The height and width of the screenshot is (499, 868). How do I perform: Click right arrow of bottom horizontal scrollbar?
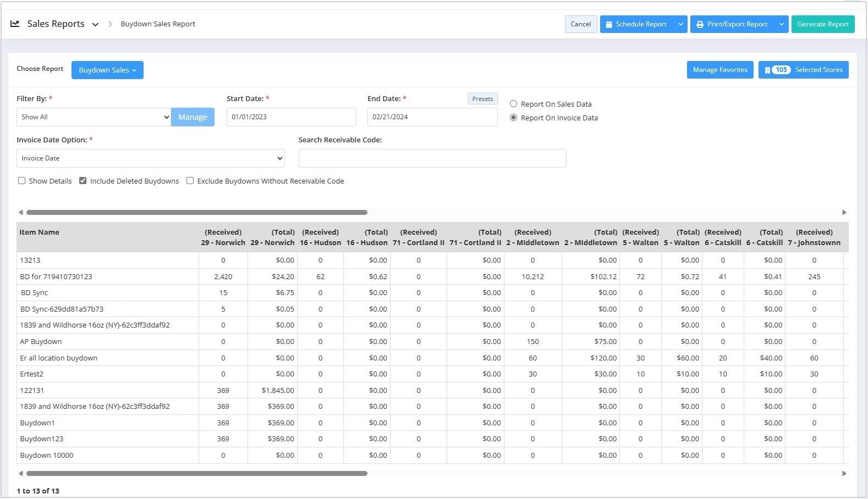[844, 473]
